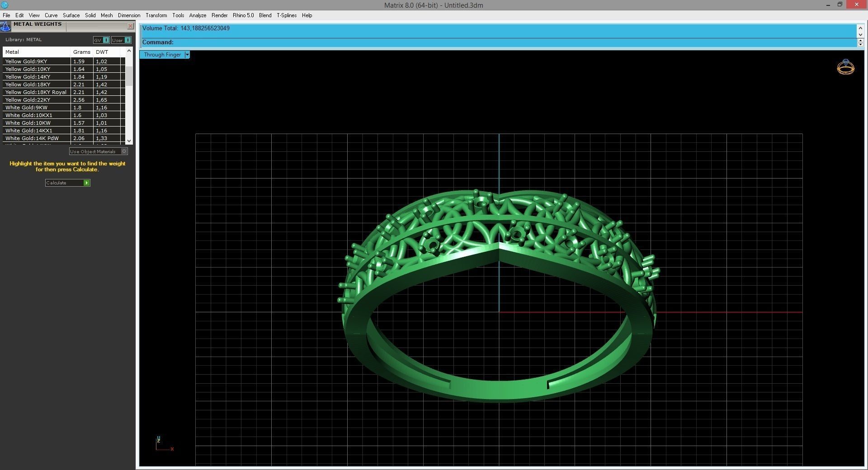The height and width of the screenshot is (470, 868).
Task: Click the Through Finger viewport label
Action: tap(162, 55)
